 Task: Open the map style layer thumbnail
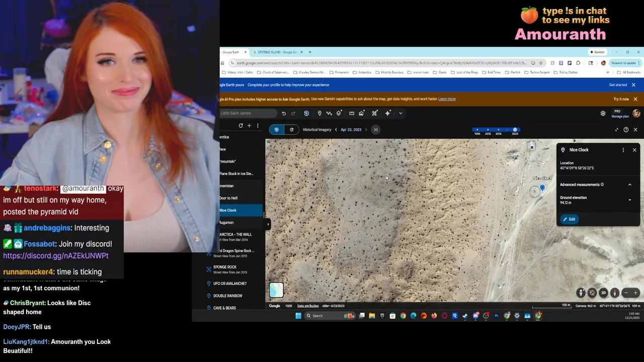coord(276,290)
